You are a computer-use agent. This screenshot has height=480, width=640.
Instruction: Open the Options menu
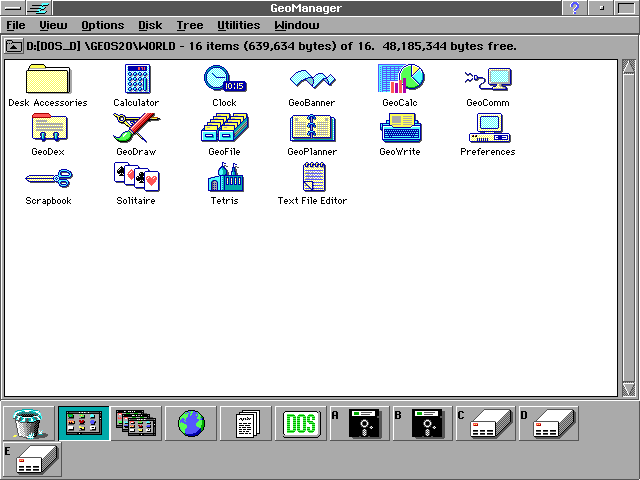[x=102, y=25]
